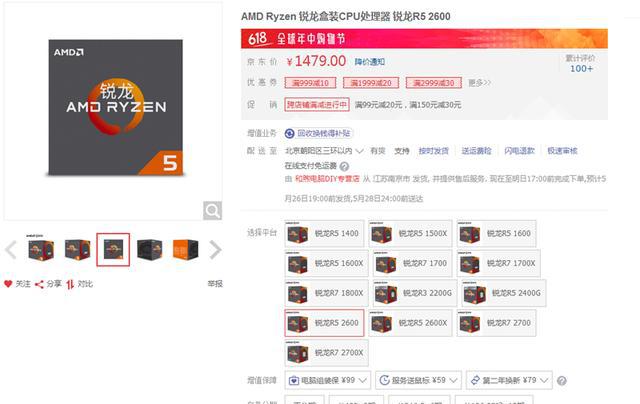This screenshot has height=404, width=640.
Task: Click the 降价通知 price alert link
Action: [x=370, y=62]
